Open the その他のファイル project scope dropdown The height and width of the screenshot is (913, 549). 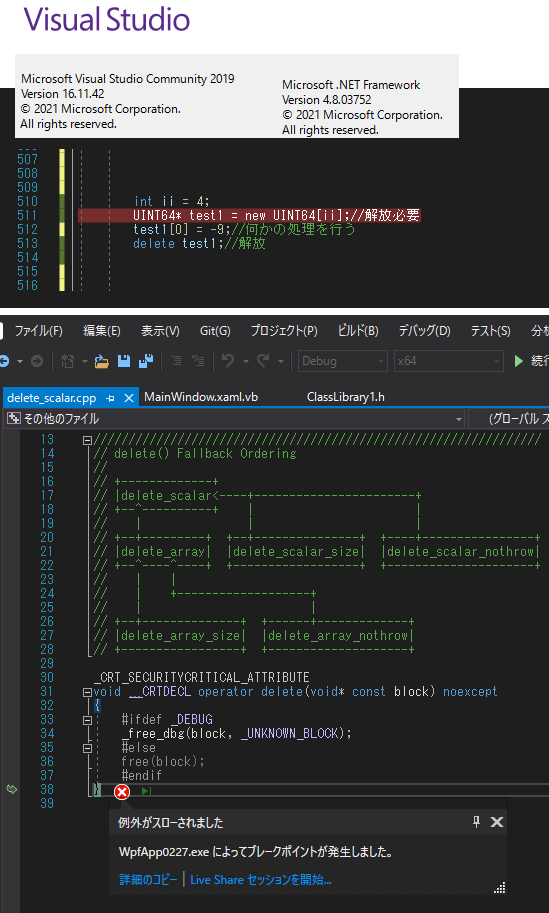tap(233, 419)
